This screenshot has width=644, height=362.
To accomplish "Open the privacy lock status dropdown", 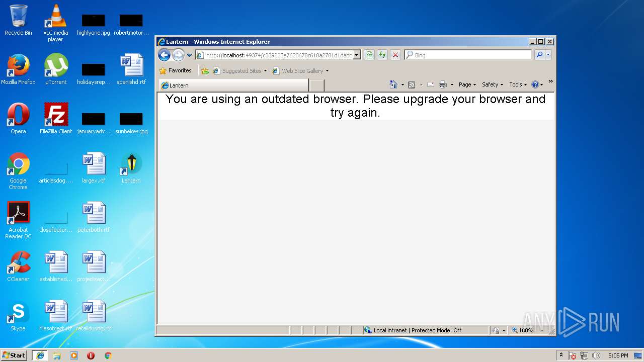I will pos(499,330).
